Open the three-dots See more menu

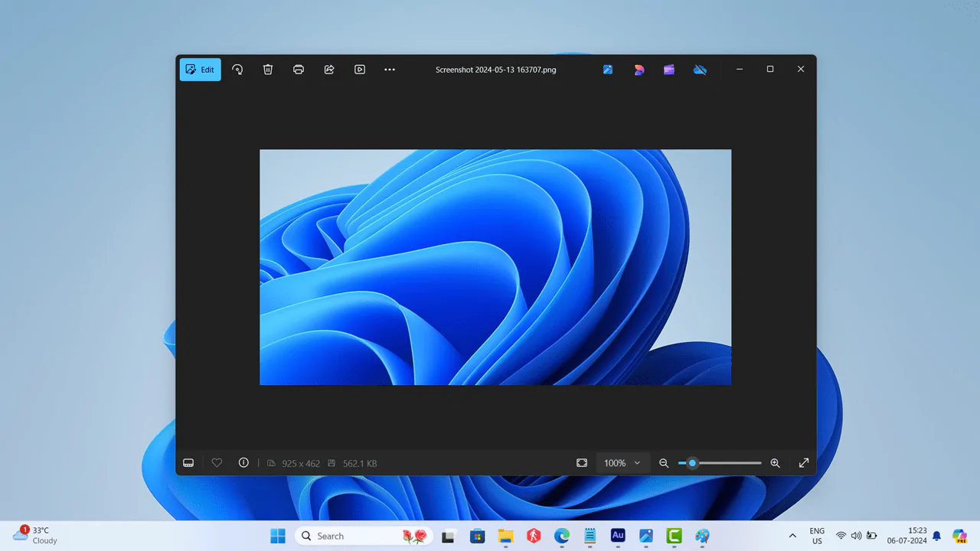390,70
